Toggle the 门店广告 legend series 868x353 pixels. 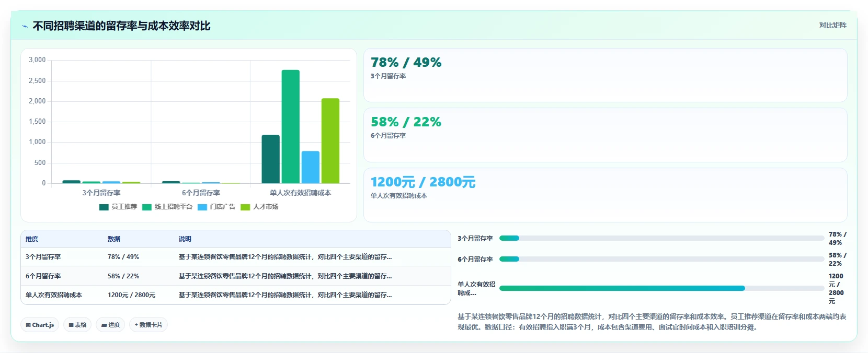(x=216, y=207)
